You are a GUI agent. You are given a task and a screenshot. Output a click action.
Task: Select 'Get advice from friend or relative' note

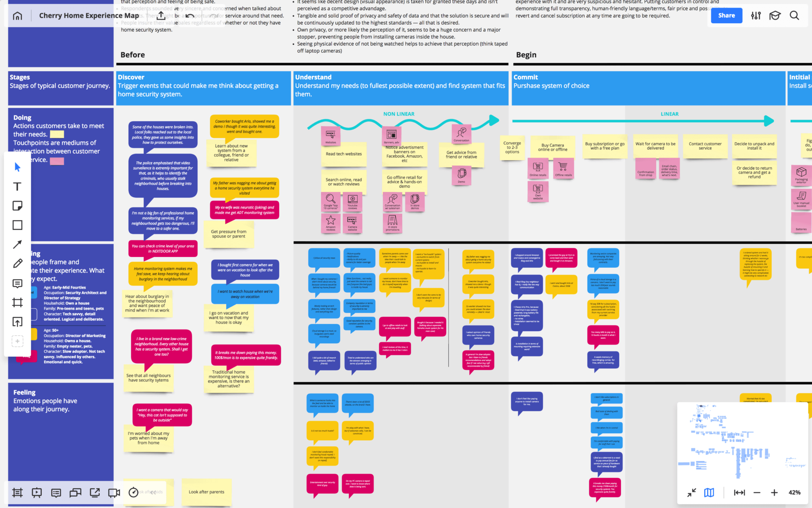[x=462, y=155]
